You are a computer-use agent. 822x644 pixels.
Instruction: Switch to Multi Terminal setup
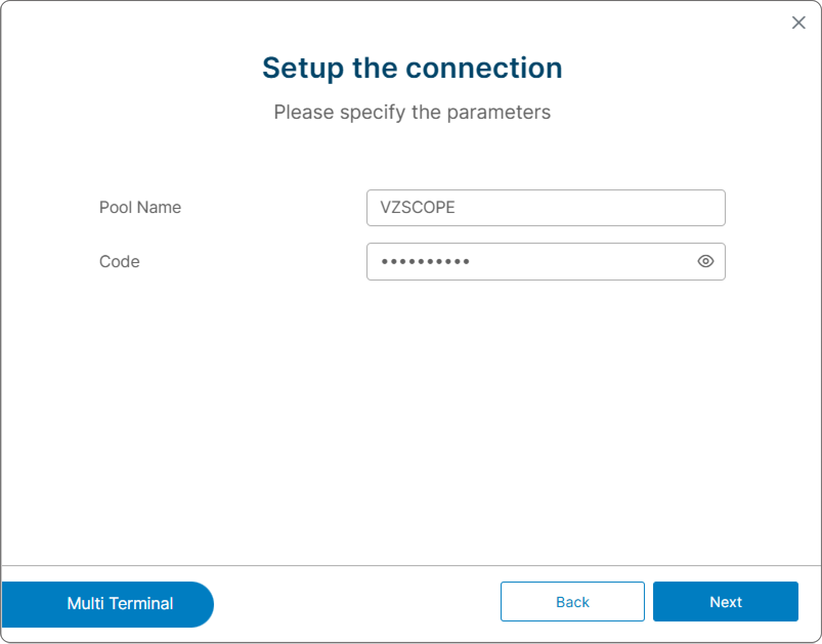(107, 604)
